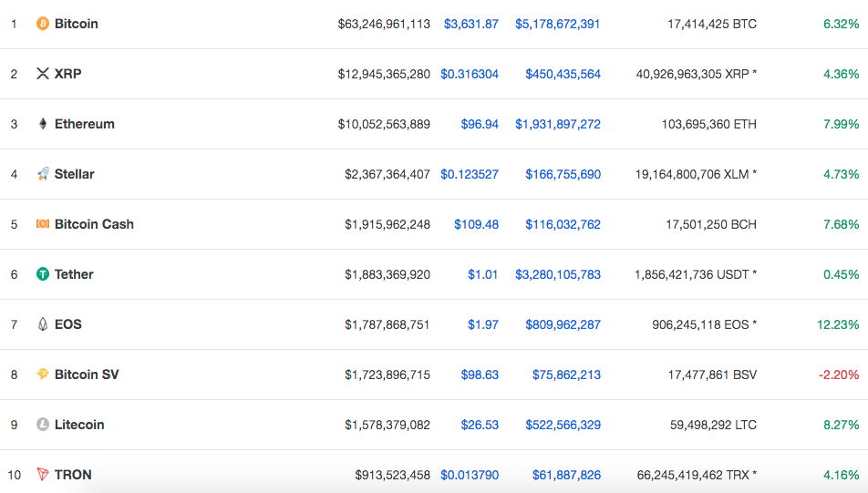Viewport: 868px width, 493px height.
Task: Select Bitcoin Cash market cap $1,915,962,248
Action: tap(387, 225)
